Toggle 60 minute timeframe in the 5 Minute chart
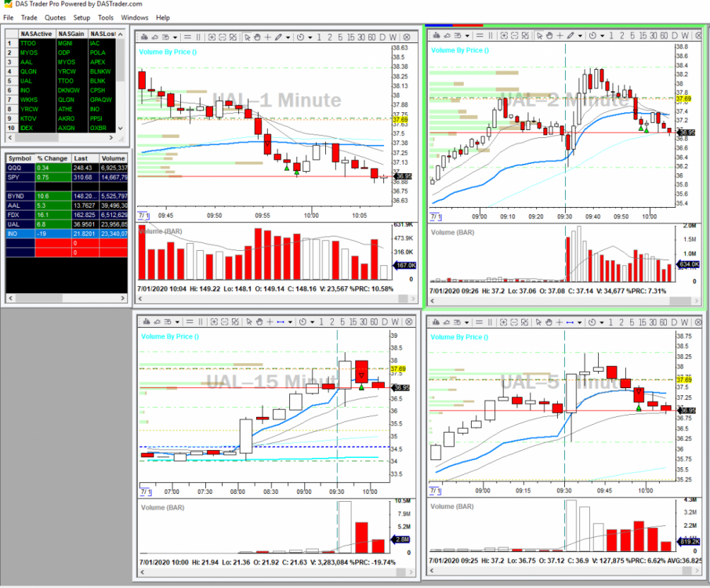 [663, 321]
